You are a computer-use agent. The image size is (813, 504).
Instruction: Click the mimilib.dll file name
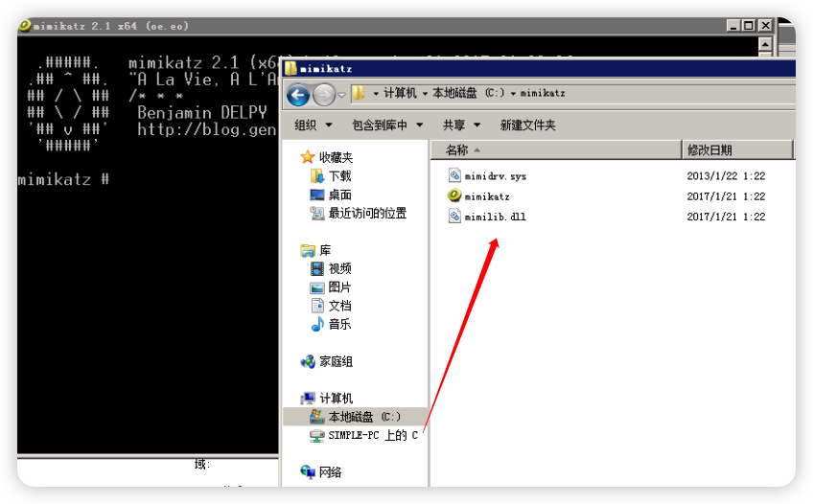tap(495, 218)
